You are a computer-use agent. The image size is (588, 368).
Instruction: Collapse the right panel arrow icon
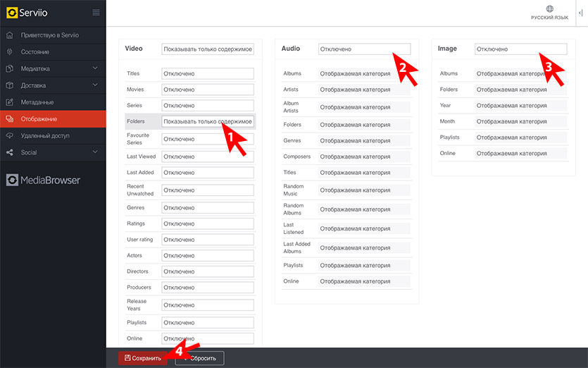(x=580, y=13)
